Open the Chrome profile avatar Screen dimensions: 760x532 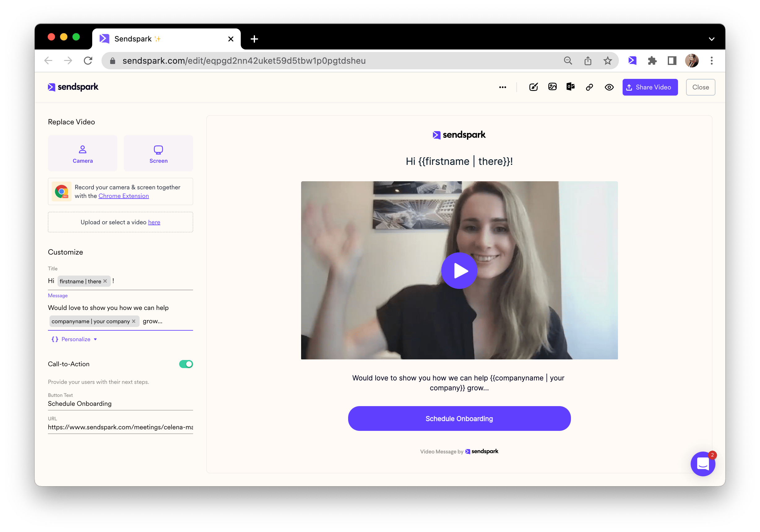[692, 61]
